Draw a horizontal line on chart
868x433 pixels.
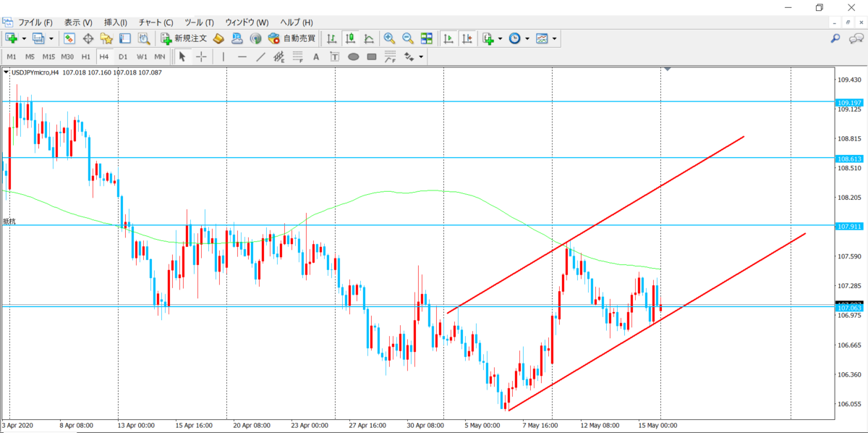click(242, 56)
